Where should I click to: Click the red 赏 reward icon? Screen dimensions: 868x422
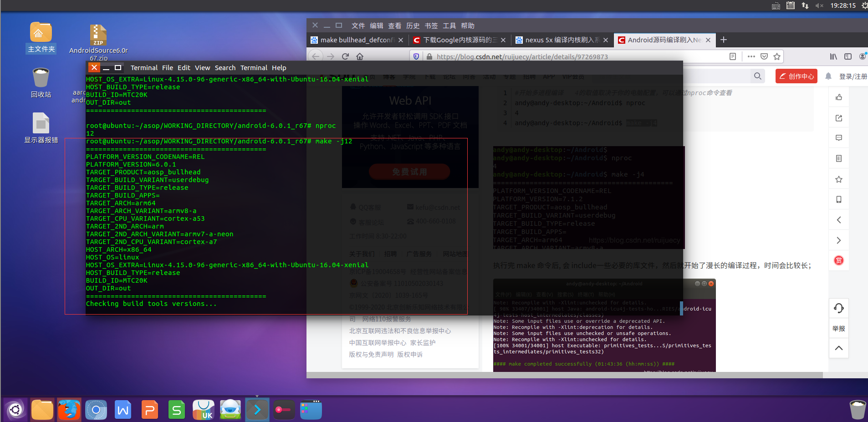click(x=839, y=260)
